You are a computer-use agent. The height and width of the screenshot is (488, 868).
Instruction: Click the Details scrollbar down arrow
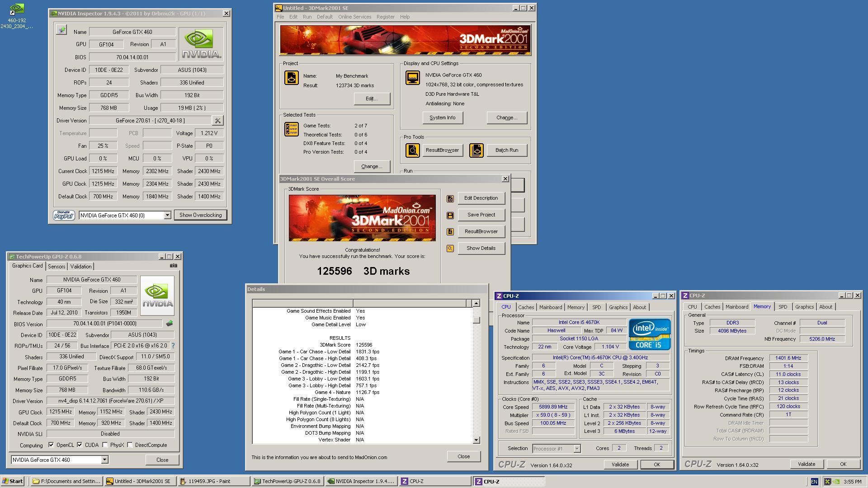pos(476,440)
